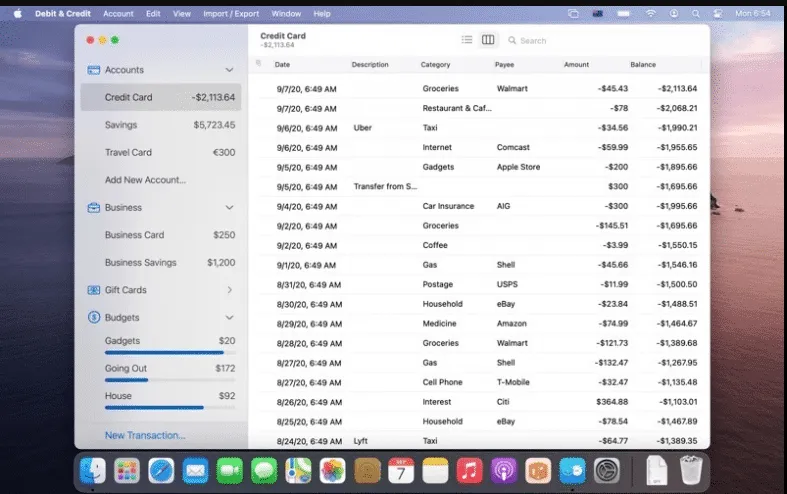The image size is (787, 494).
Task: Open the Import / Export menu
Action: coord(231,14)
